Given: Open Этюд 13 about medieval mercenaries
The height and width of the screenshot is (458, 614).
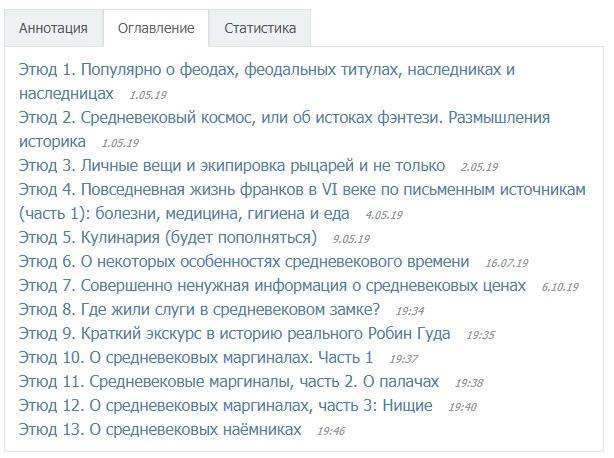Looking at the screenshot, I should (x=160, y=430).
